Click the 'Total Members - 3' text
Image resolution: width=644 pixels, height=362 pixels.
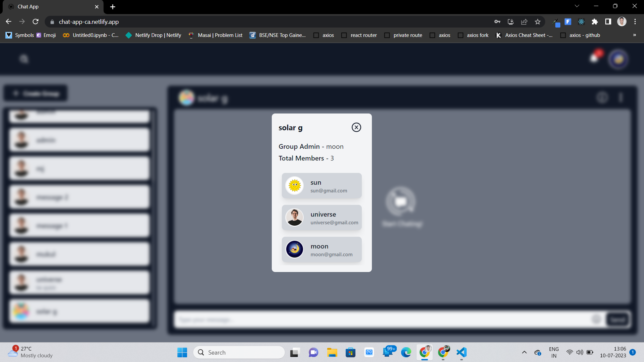(x=306, y=158)
